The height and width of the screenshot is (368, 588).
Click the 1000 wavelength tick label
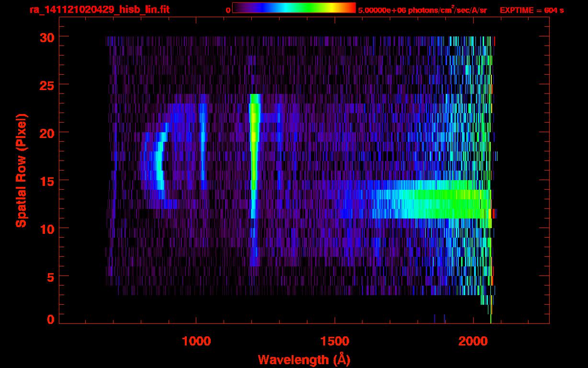pyautogui.click(x=196, y=341)
